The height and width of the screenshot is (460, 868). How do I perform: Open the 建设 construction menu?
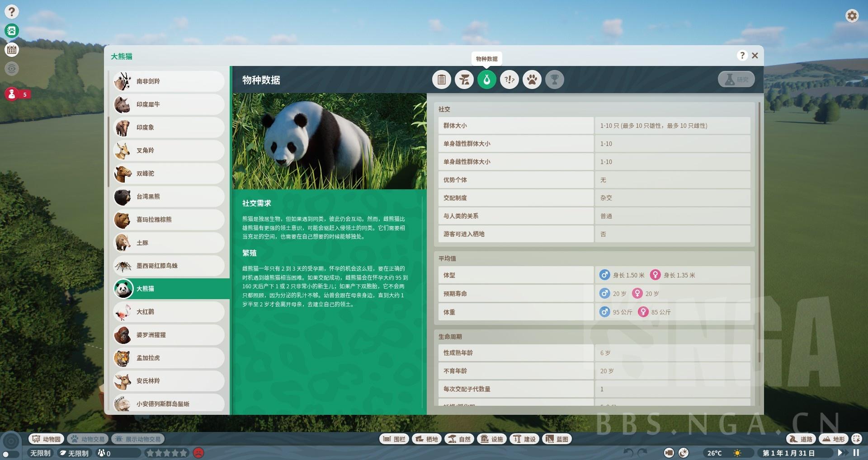pyautogui.click(x=524, y=439)
